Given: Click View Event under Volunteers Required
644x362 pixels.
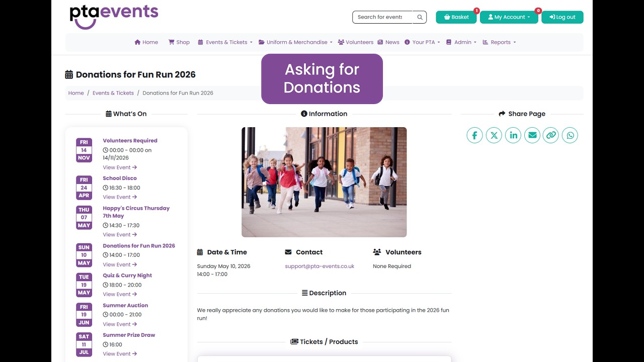Looking at the screenshot, I should pos(120,167).
